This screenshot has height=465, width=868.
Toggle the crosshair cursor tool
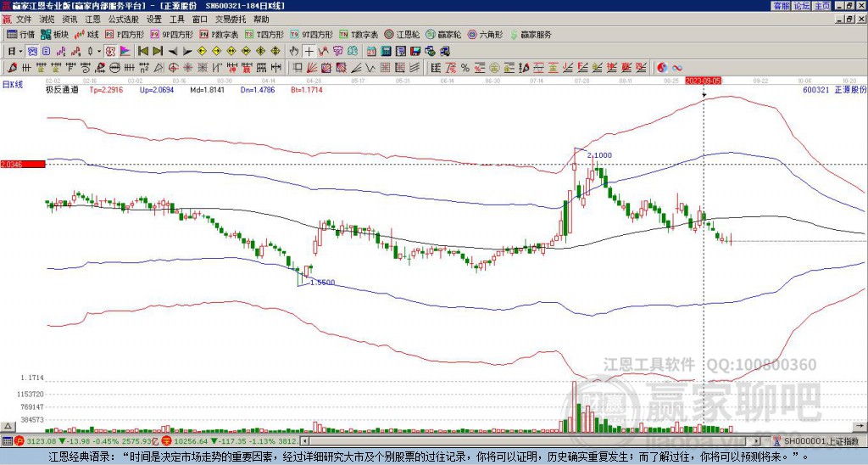309,51
